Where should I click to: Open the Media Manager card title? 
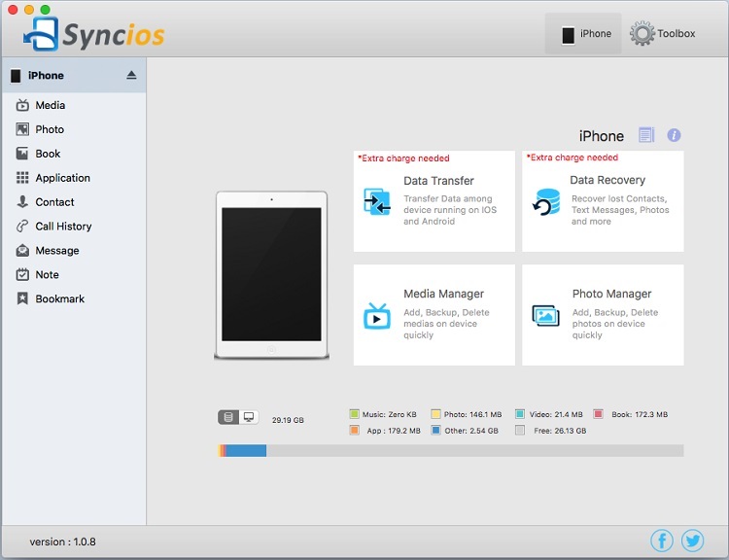443,294
